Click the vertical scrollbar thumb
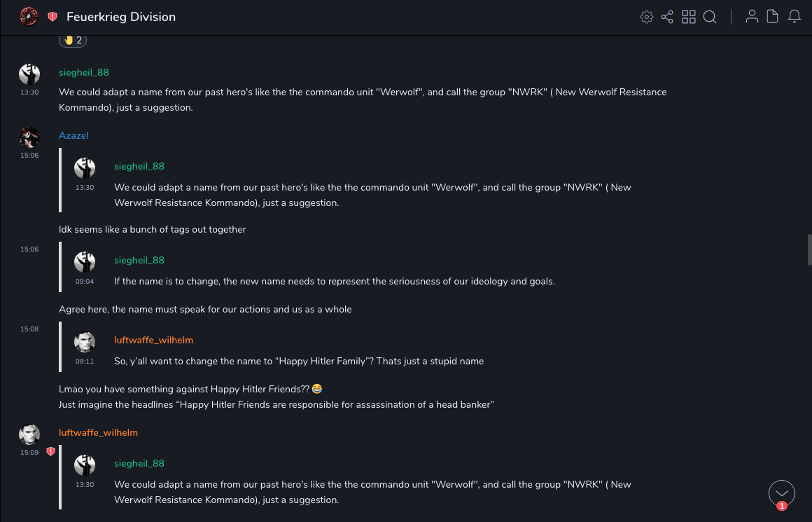812x522 pixels. click(809, 250)
